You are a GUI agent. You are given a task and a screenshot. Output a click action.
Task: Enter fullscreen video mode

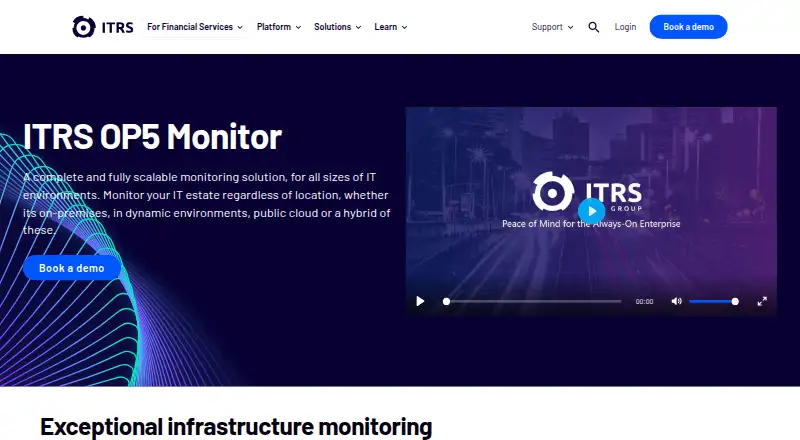pos(762,301)
